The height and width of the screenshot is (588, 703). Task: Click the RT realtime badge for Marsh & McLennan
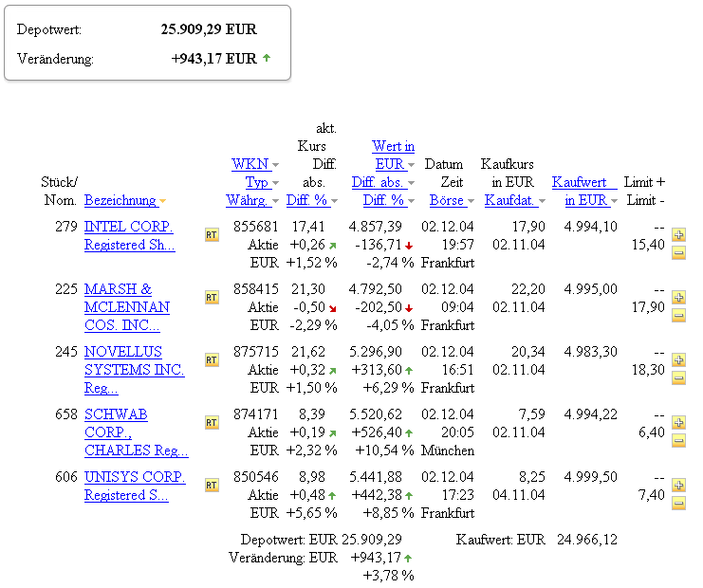[x=212, y=298]
